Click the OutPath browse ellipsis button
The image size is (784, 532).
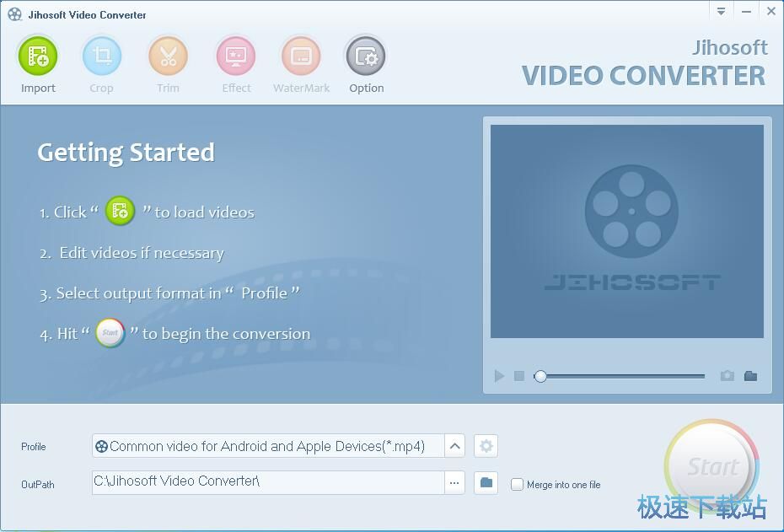454,483
